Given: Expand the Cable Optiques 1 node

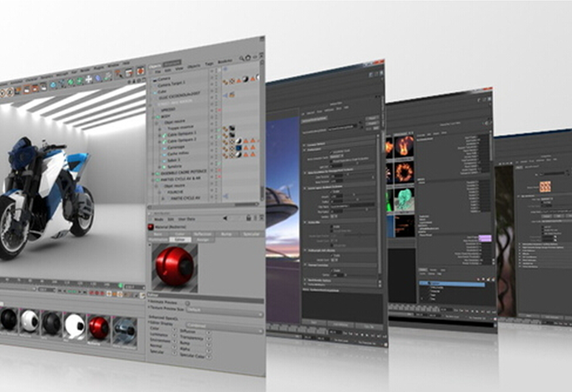Looking at the screenshot, I should [160, 135].
